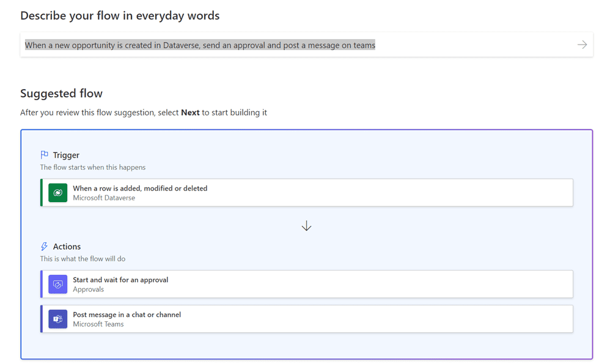The width and height of the screenshot is (599, 364).
Task: Click the "Microsoft Dataverse" connector subtitle
Action: click(x=104, y=198)
